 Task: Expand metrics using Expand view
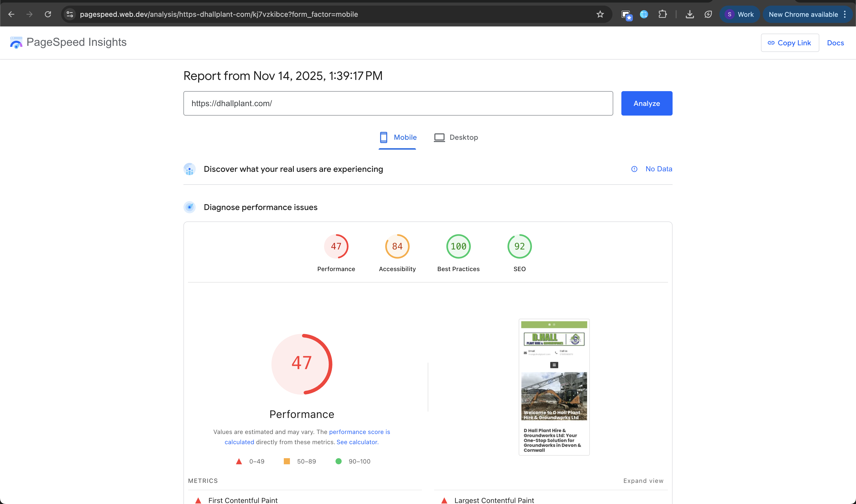click(643, 481)
